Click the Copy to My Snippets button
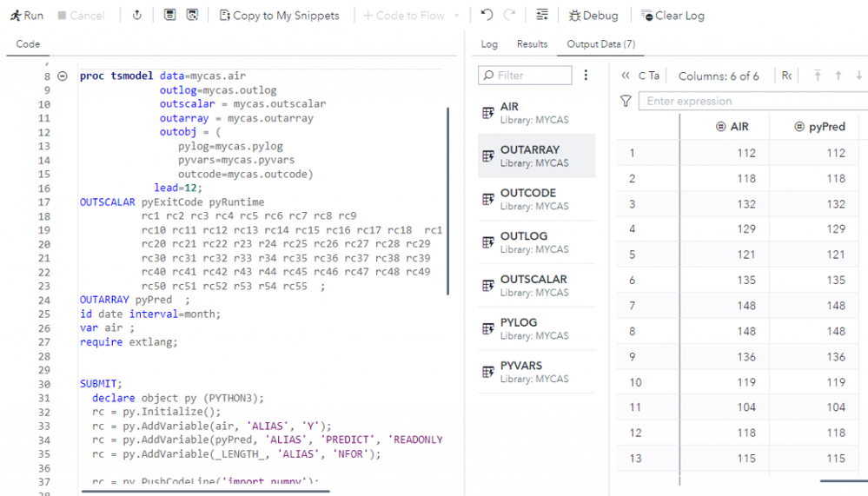 click(279, 16)
